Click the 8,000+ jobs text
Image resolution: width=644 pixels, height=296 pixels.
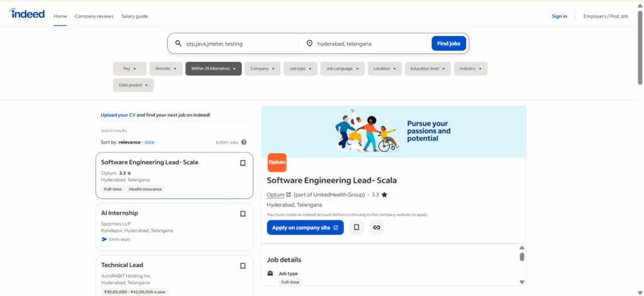click(227, 143)
